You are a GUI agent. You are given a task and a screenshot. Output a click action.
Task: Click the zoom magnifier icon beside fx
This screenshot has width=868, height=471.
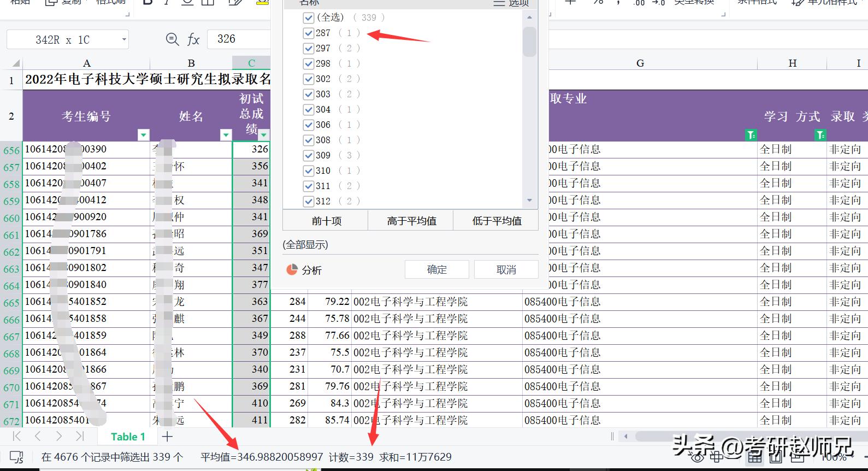[x=172, y=39]
